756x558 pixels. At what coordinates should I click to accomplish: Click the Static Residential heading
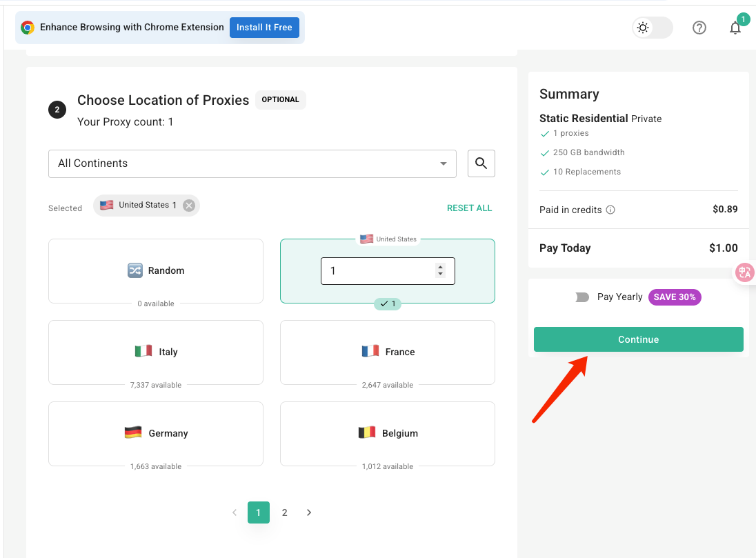(584, 118)
